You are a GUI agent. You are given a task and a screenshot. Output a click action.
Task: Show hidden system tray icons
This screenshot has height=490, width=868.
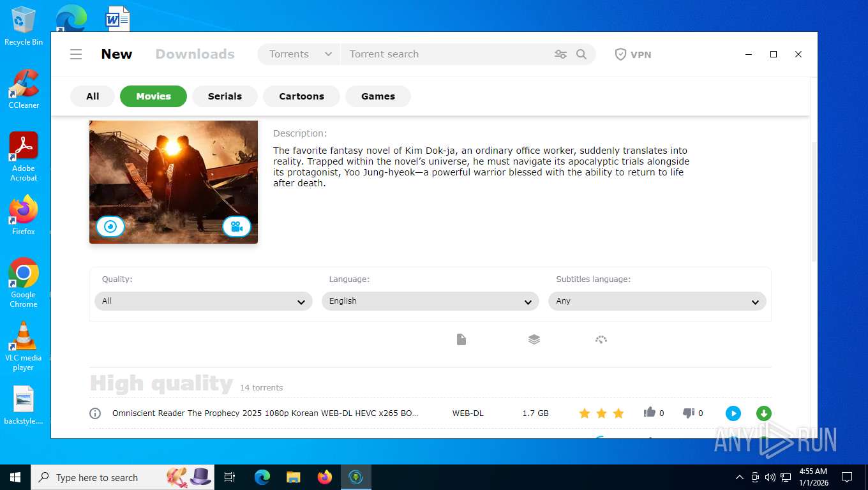(x=740, y=477)
